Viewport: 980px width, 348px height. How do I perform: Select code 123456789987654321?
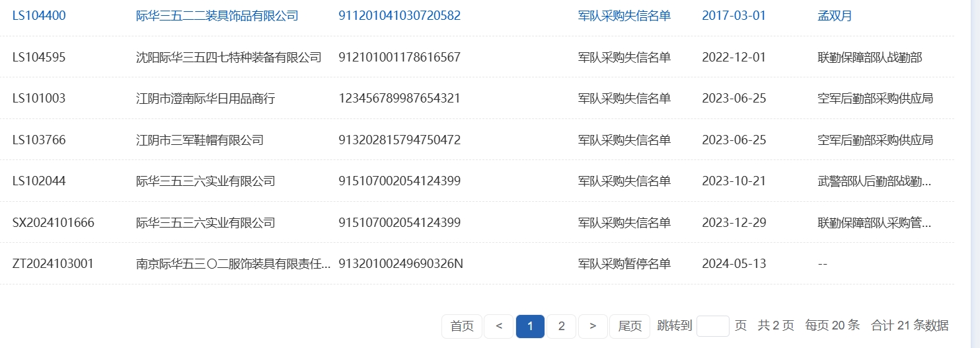click(x=400, y=99)
